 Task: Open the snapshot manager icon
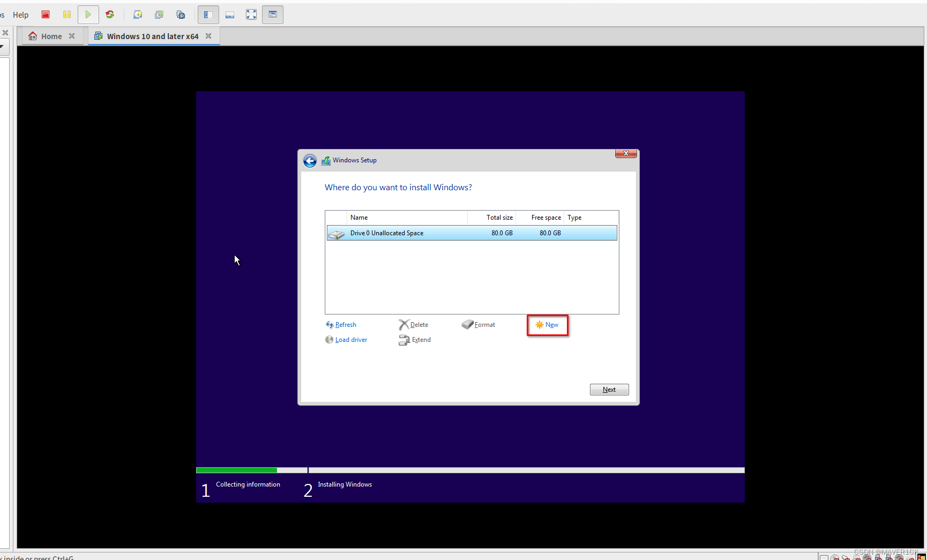(181, 14)
